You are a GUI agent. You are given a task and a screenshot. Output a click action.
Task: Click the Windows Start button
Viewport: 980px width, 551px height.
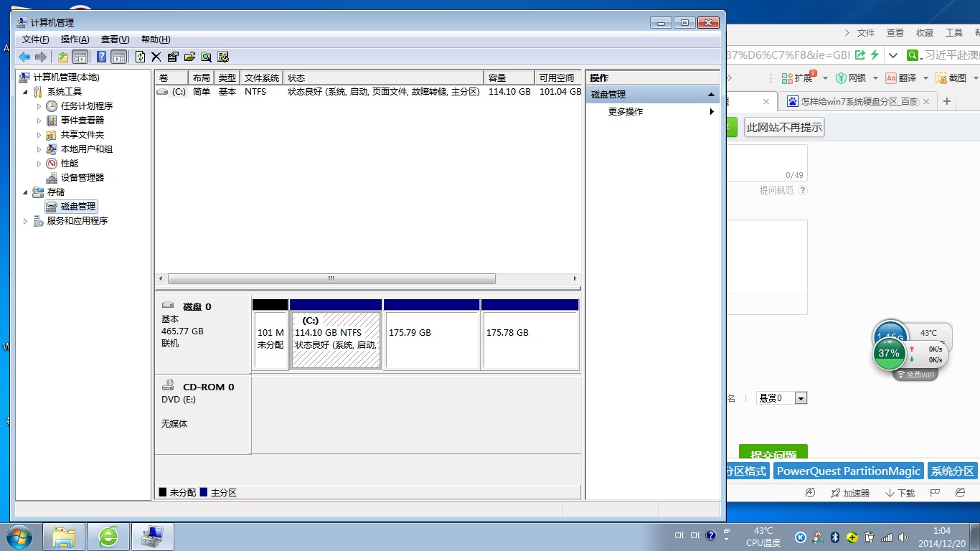(19, 536)
